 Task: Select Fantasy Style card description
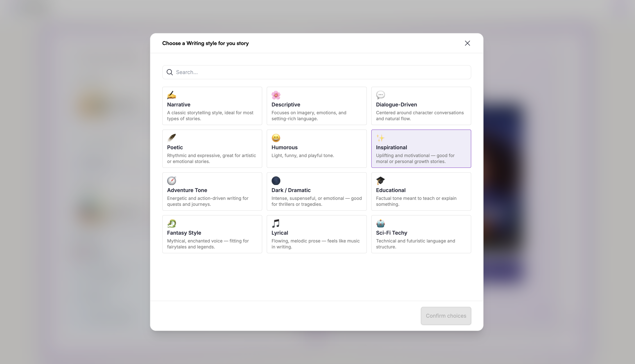click(208, 244)
